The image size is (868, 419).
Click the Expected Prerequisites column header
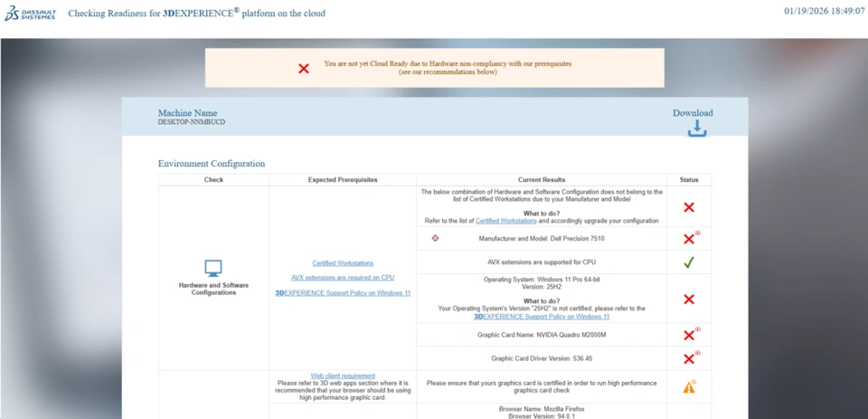[x=343, y=179]
